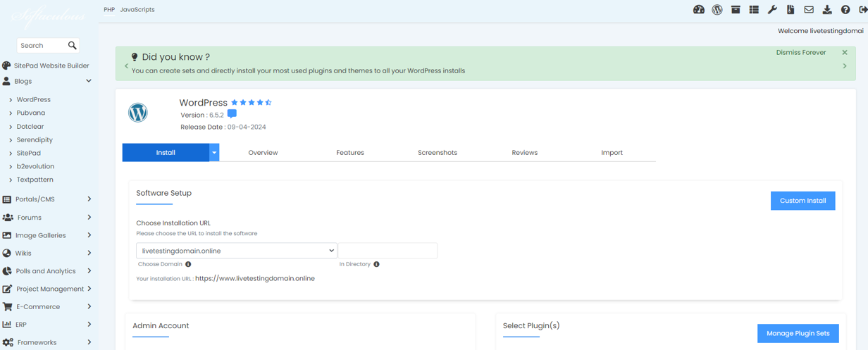Viewport: 868px width, 350px height.
Task: Expand the Portals/CMS category
Action: click(x=89, y=199)
